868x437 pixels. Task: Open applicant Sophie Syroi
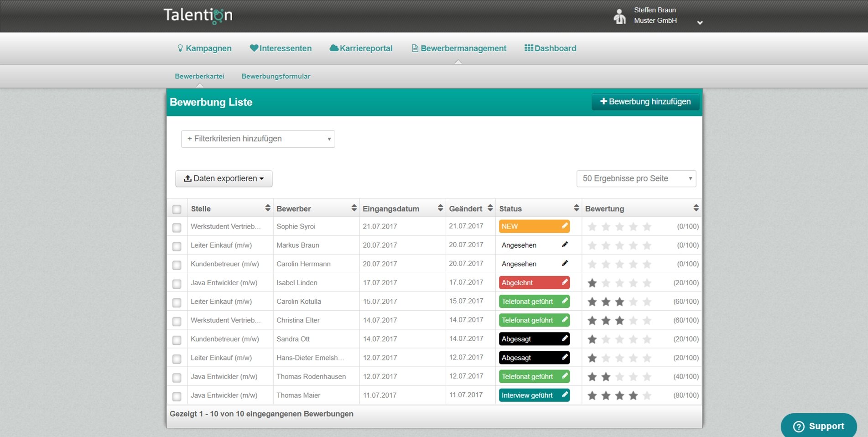[296, 226]
